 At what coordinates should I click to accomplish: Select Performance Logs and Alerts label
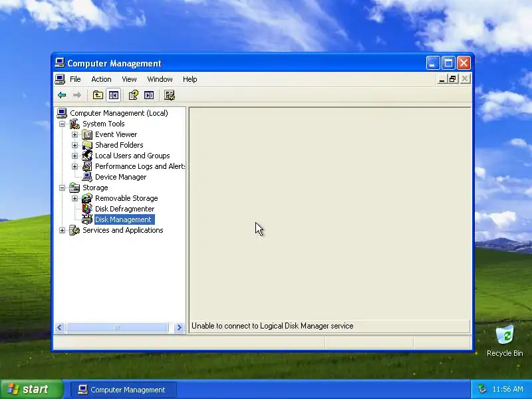pyautogui.click(x=140, y=167)
